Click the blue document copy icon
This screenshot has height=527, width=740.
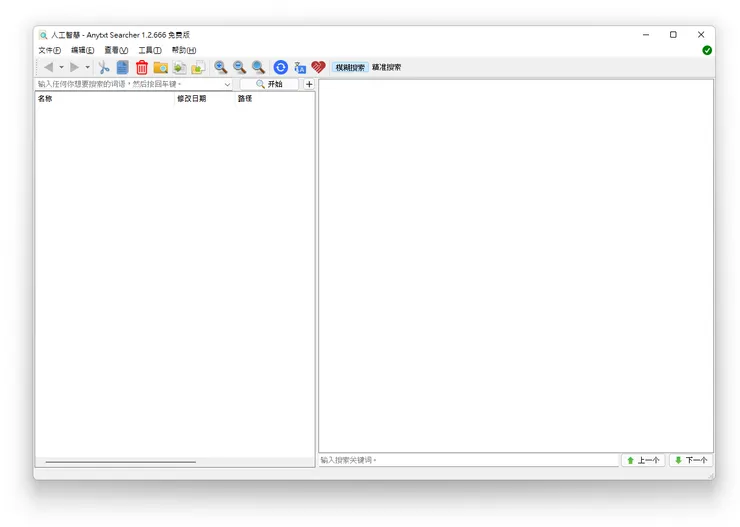click(123, 67)
